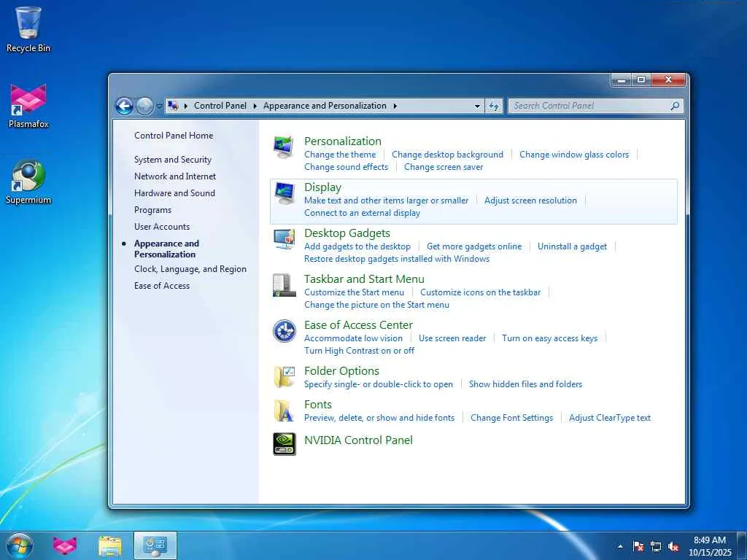Open Desktop Gadgets via its icon

tap(284, 238)
